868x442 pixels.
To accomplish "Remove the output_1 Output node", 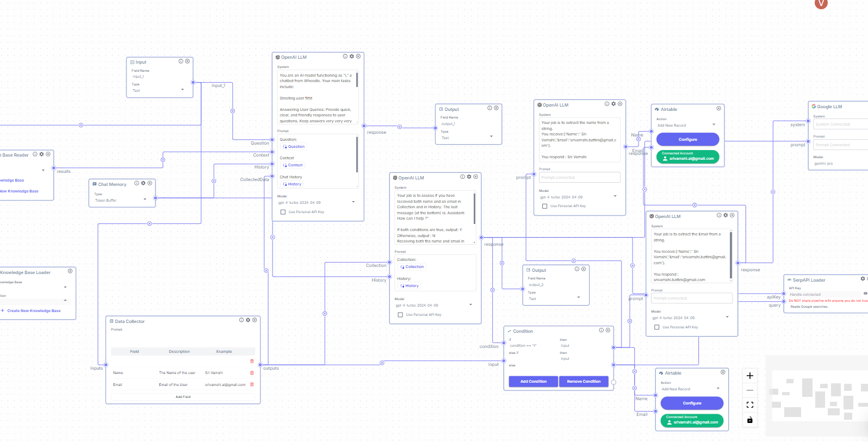I will (x=496, y=108).
